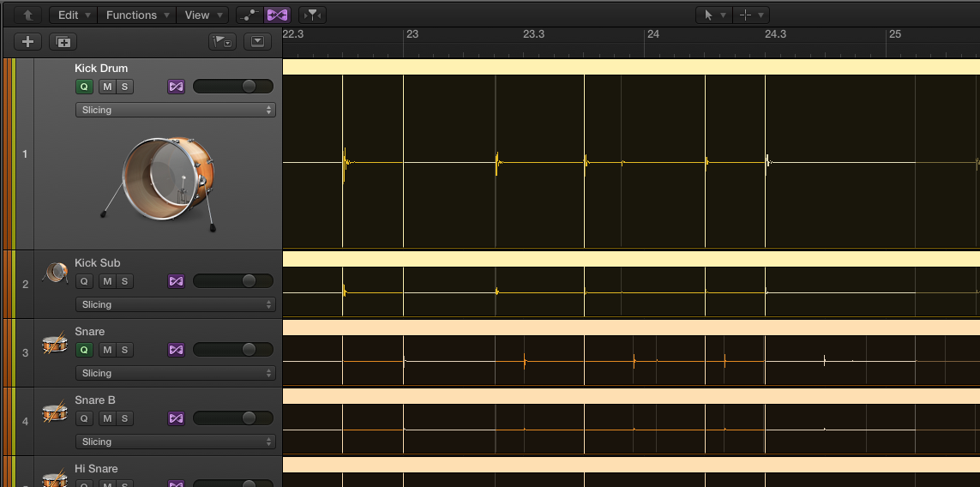Click the Kick Sub volume slider
Viewport: 980px width, 487px height.
point(232,281)
